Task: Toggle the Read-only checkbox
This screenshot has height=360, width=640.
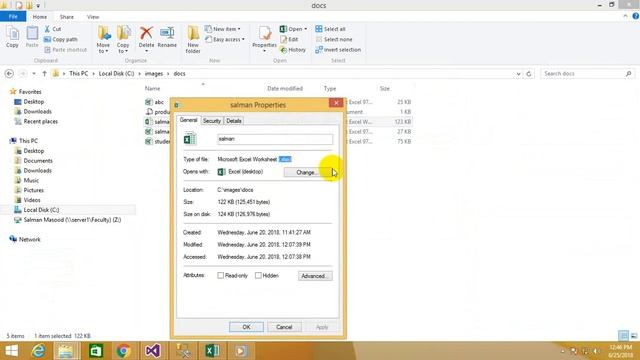Action: click(x=220, y=276)
